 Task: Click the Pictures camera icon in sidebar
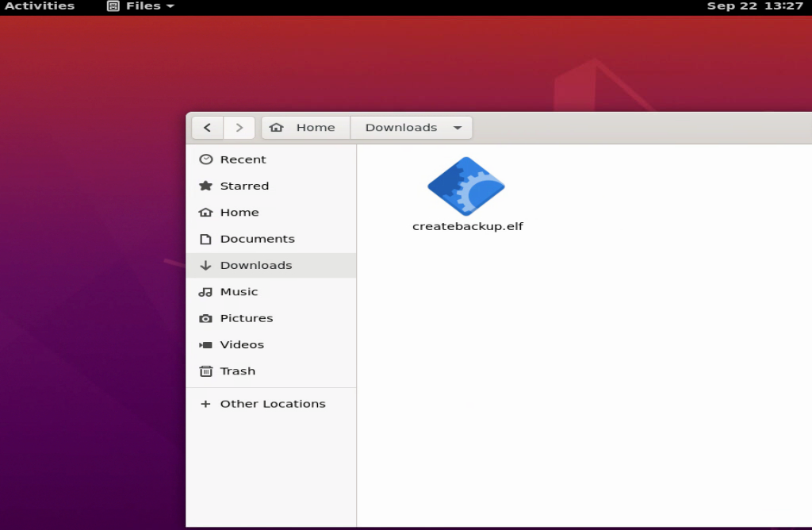click(206, 318)
